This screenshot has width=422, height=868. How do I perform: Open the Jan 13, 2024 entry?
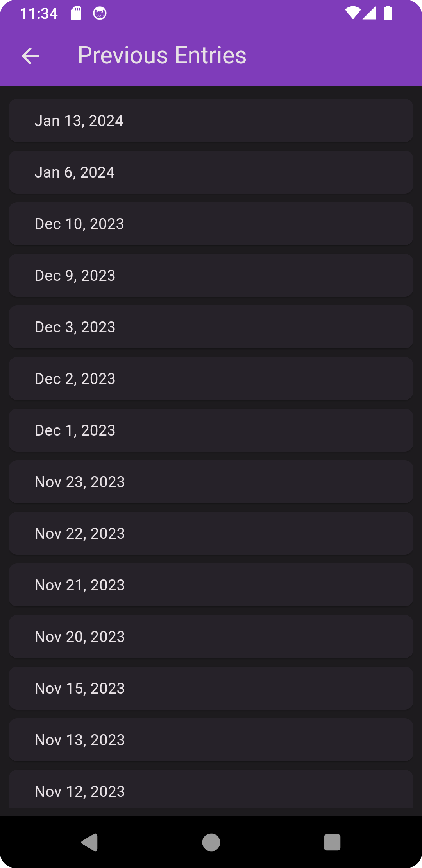click(211, 120)
